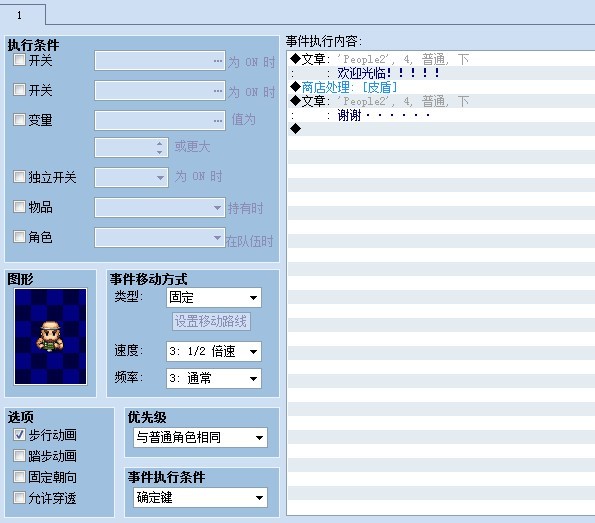Open the 独立开关 dropdown

click(131, 177)
